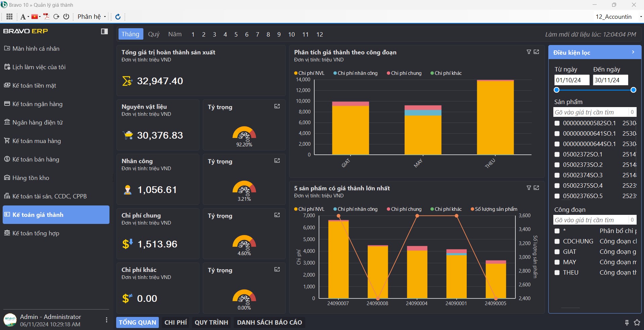Open the apps grid menu icon

point(9,16)
